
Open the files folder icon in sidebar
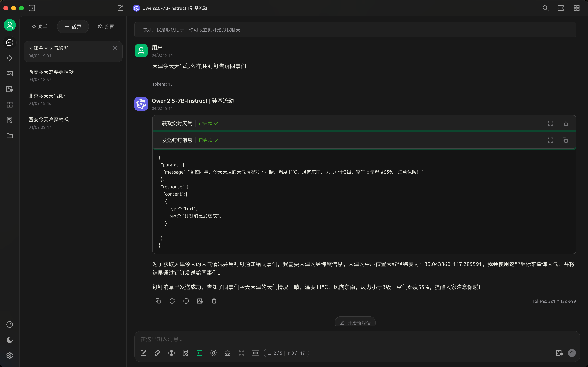10,136
